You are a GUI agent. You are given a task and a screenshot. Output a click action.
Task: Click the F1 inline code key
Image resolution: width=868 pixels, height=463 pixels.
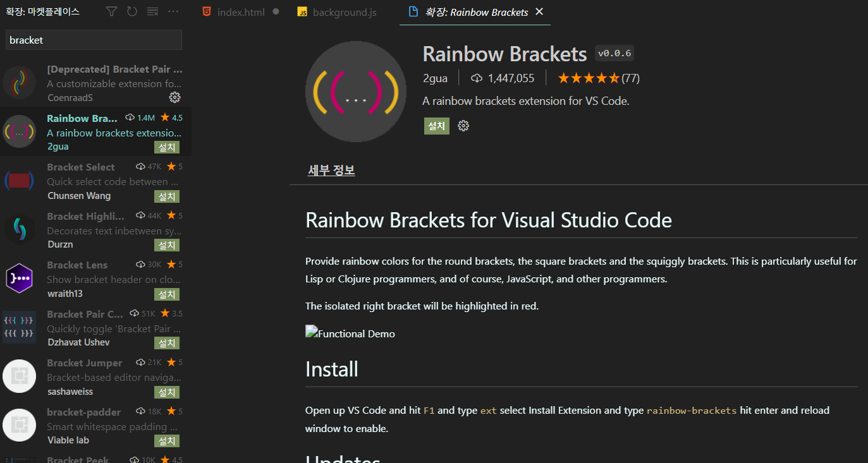(x=429, y=411)
